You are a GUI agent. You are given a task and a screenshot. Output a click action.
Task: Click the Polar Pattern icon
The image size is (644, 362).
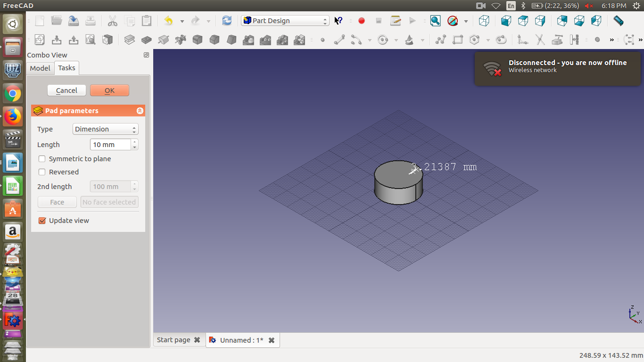click(282, 40)
